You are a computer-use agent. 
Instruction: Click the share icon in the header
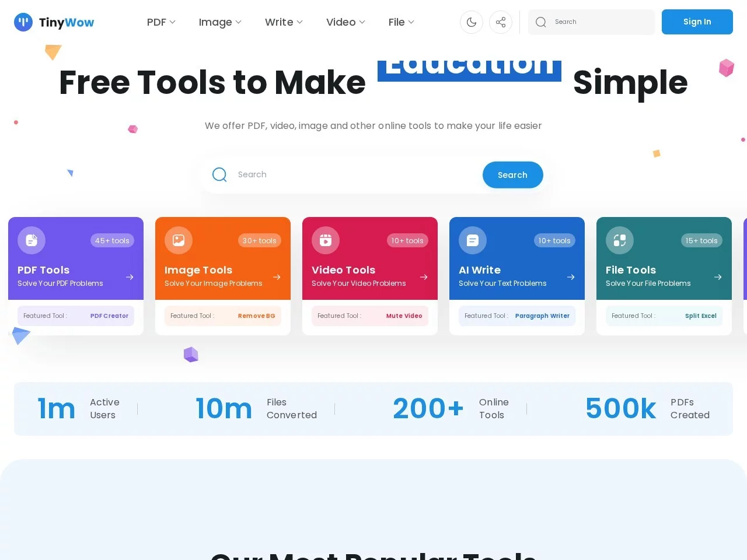coord(500,22)
